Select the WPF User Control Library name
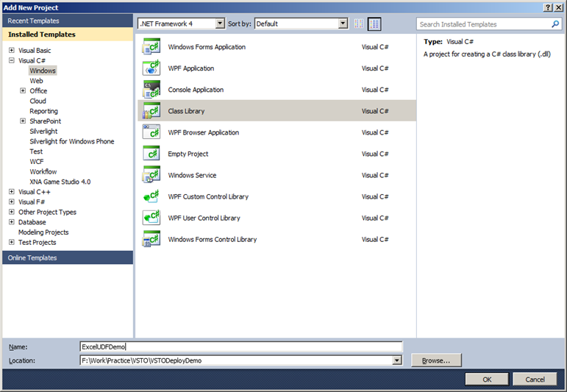The width and height of the screenshot is (567, 392). [204, 218]
